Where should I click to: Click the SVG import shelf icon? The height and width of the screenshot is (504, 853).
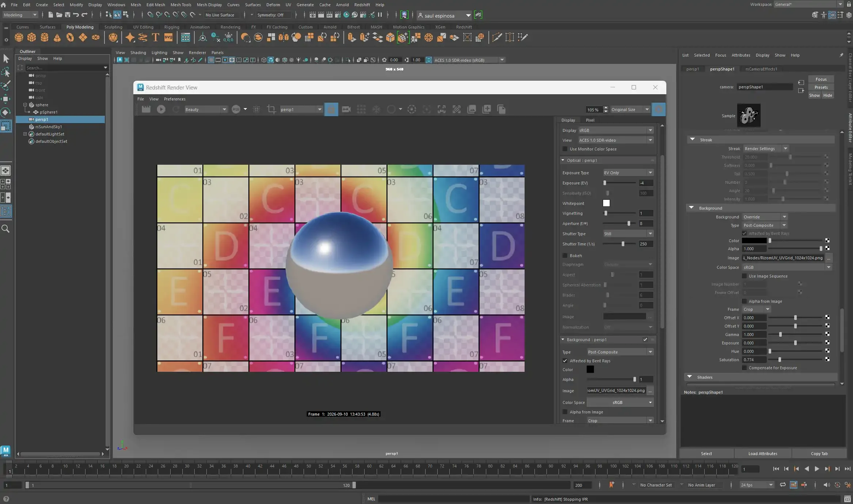[168, 37]
